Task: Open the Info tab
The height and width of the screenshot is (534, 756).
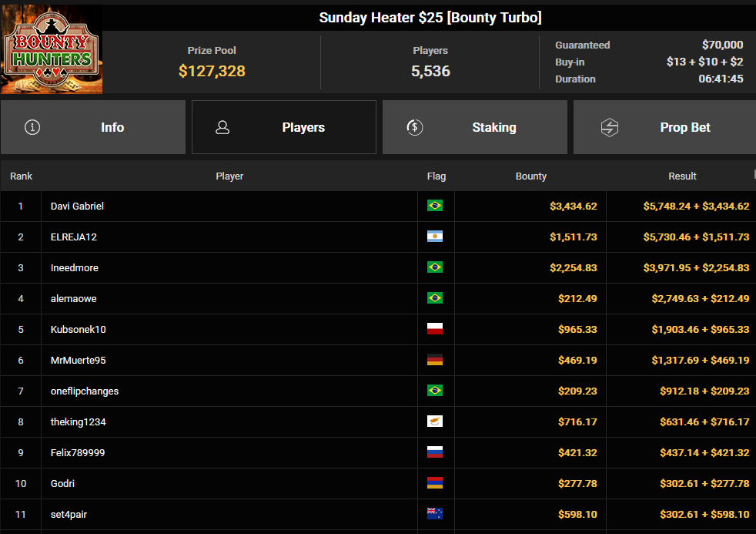Action: [93, 127]
